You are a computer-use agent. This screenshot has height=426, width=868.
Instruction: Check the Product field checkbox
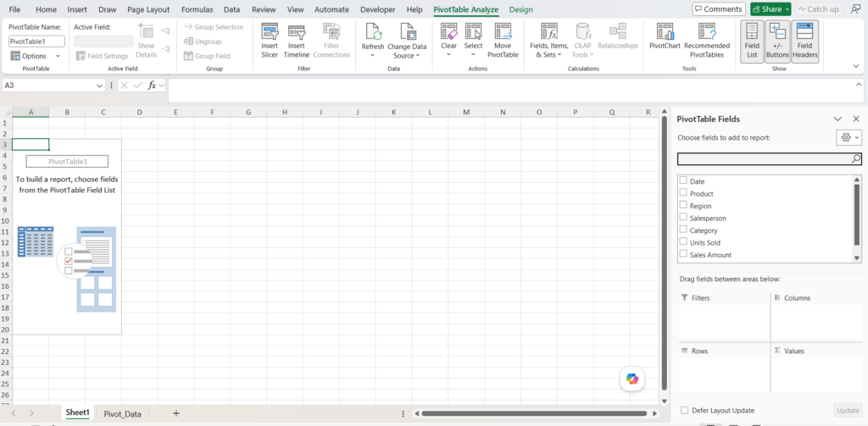[683, 193]
